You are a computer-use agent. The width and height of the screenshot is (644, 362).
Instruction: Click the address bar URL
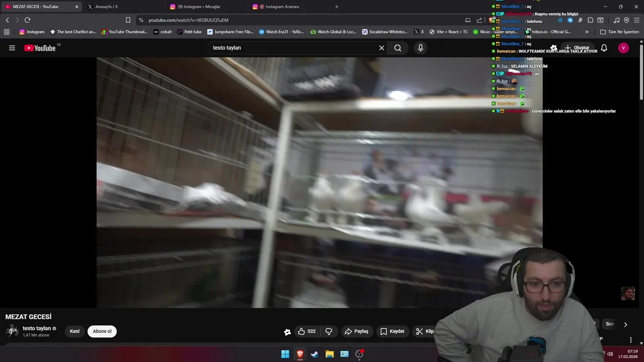188,20
